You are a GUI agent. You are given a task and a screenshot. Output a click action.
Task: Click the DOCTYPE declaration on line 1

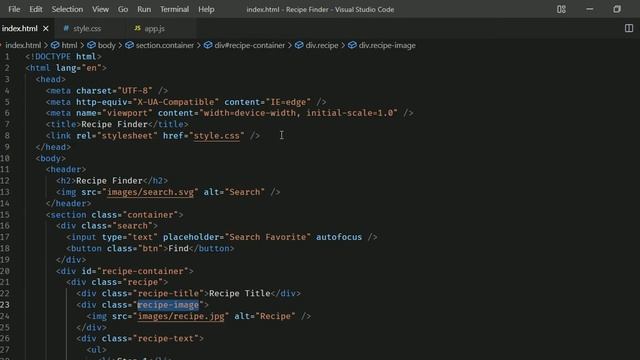click(63, 56)
